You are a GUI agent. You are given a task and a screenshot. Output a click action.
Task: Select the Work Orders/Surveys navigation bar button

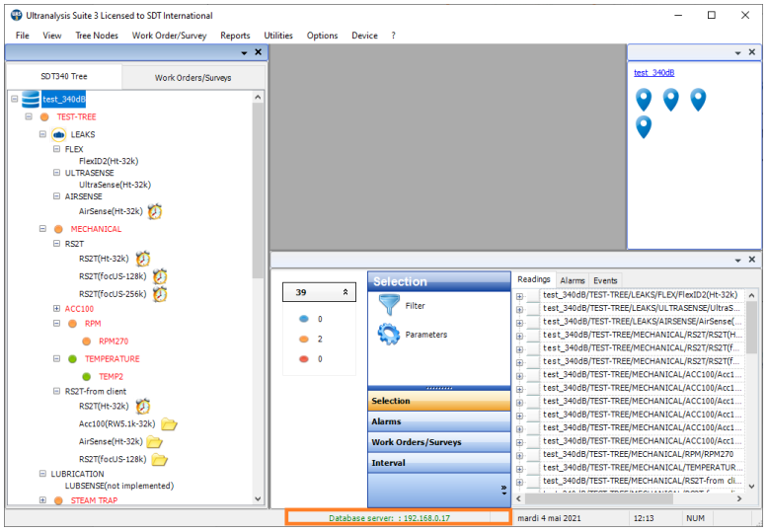pos(438,442)
